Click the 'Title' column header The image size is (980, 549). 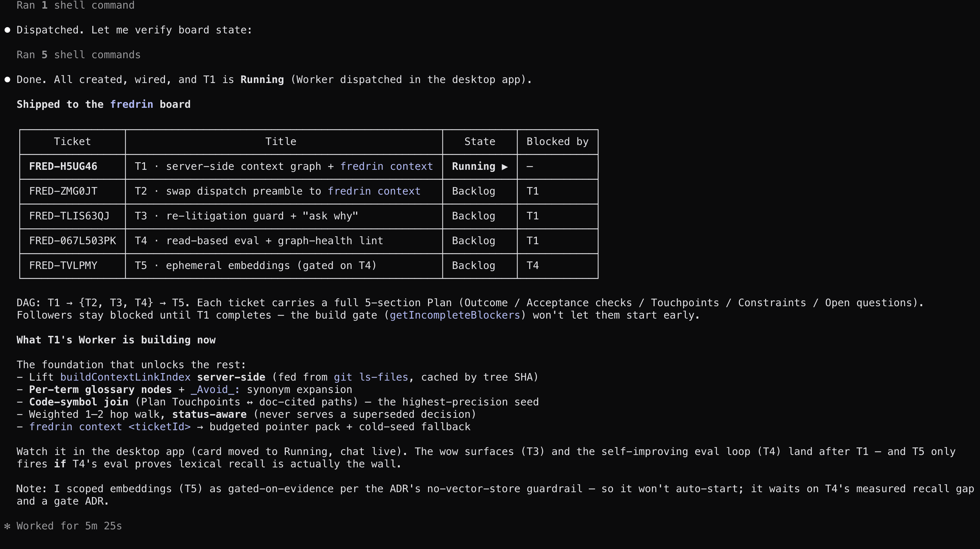pos(281,142)
